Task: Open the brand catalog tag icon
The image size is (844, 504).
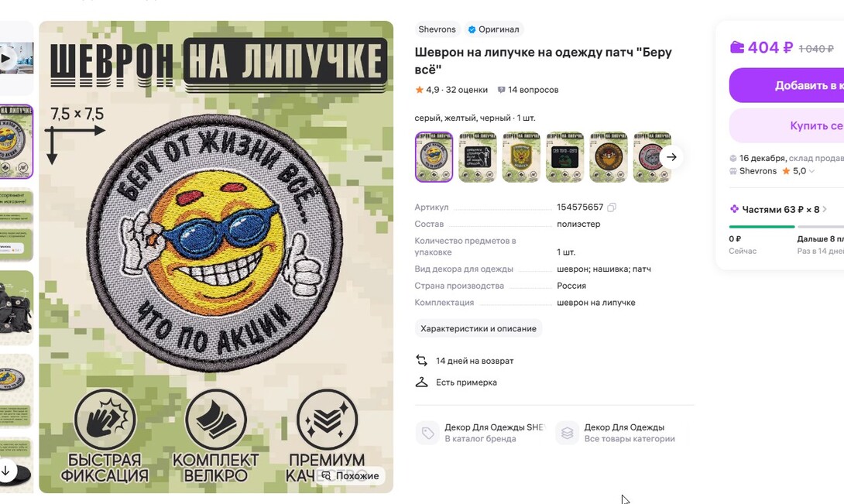Action: coord(428,433)
